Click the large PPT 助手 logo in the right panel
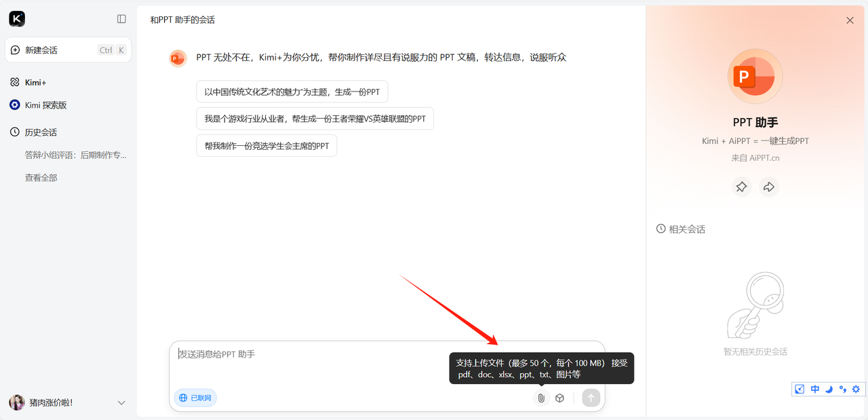 pos(755,76)
